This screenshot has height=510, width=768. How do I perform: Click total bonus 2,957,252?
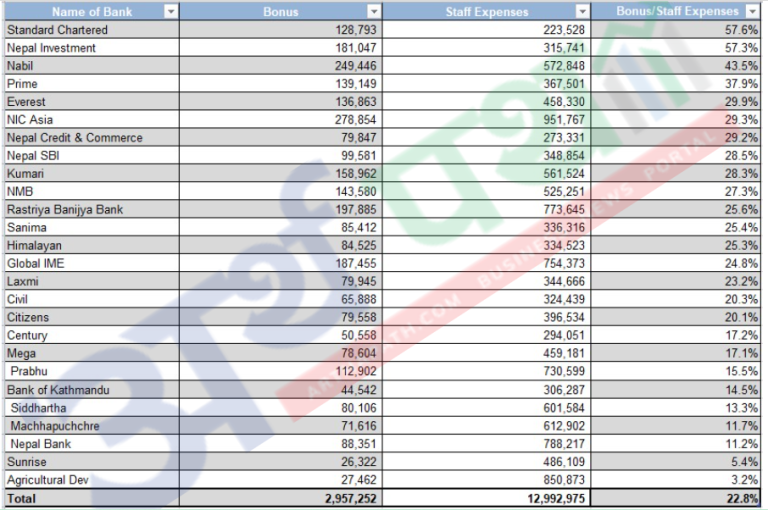click(281, 498)
